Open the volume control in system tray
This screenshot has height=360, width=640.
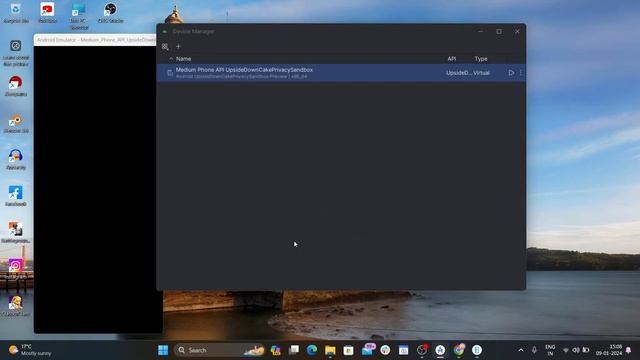(576, 350)
